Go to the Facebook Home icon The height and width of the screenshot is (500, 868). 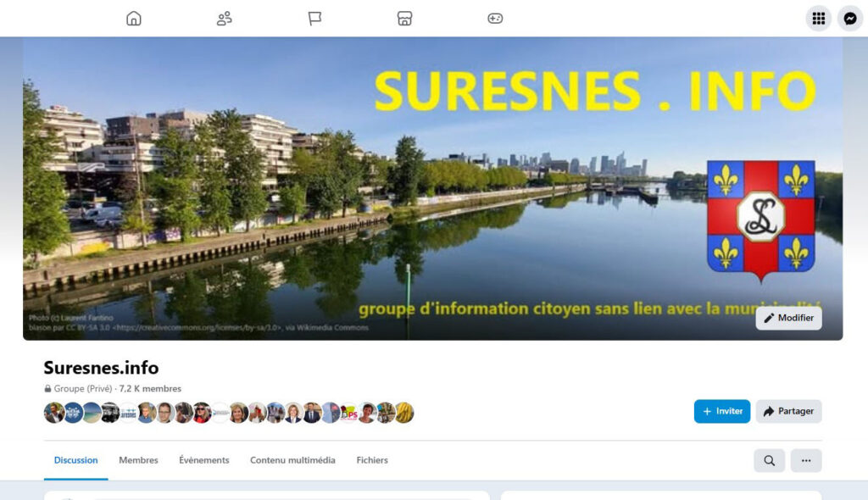click(x=133, y=19)
